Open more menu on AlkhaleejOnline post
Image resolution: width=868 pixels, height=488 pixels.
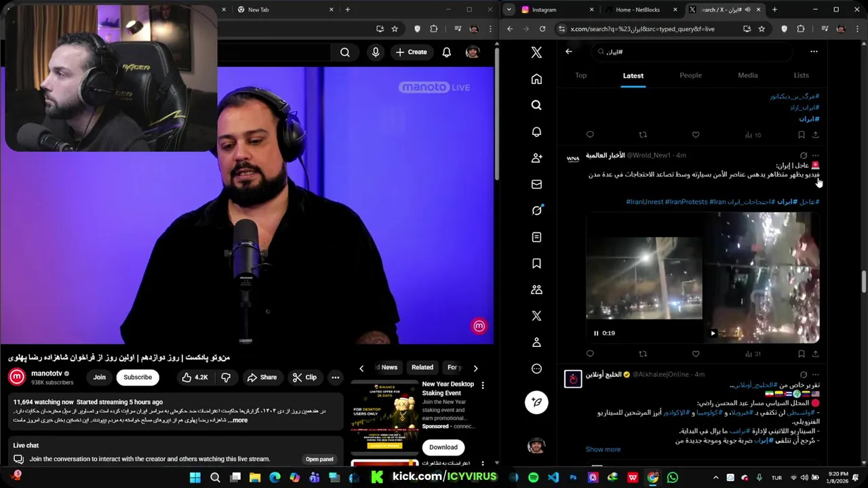[815, 374]
